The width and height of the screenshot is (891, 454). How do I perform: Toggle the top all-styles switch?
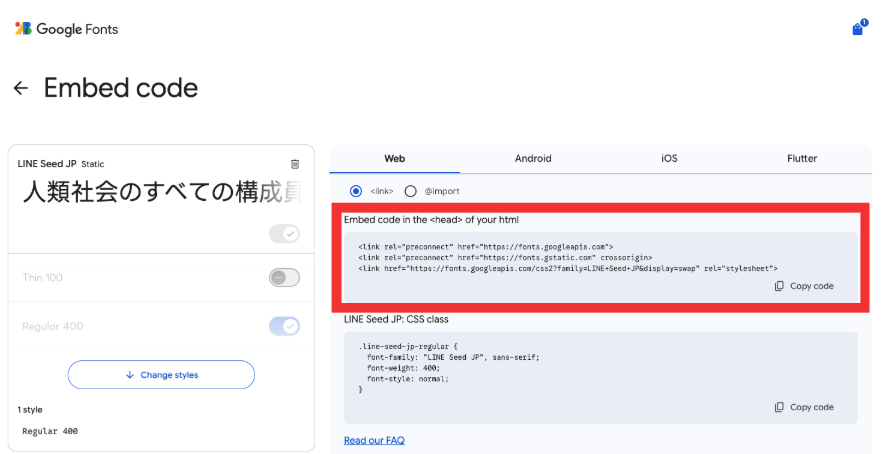[284, 233]
